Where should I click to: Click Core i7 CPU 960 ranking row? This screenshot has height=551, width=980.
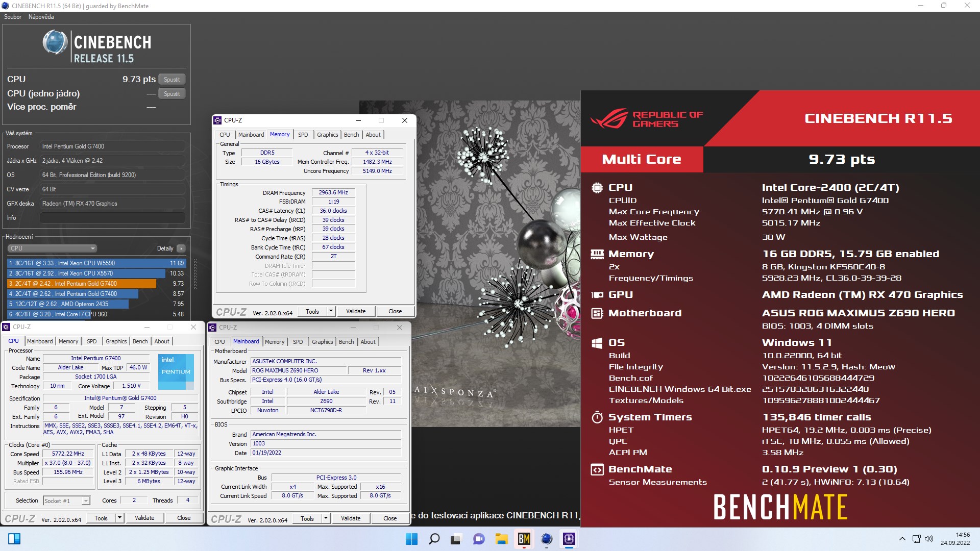point(96,314)
